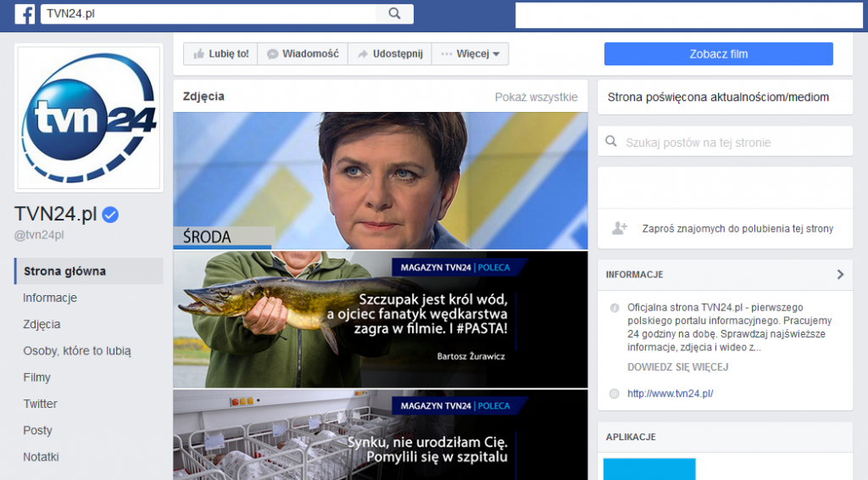Image resolution: width=868 pixels, height=480 pixels.
Task: Click the Facebook logo icon
Action: 25,14
